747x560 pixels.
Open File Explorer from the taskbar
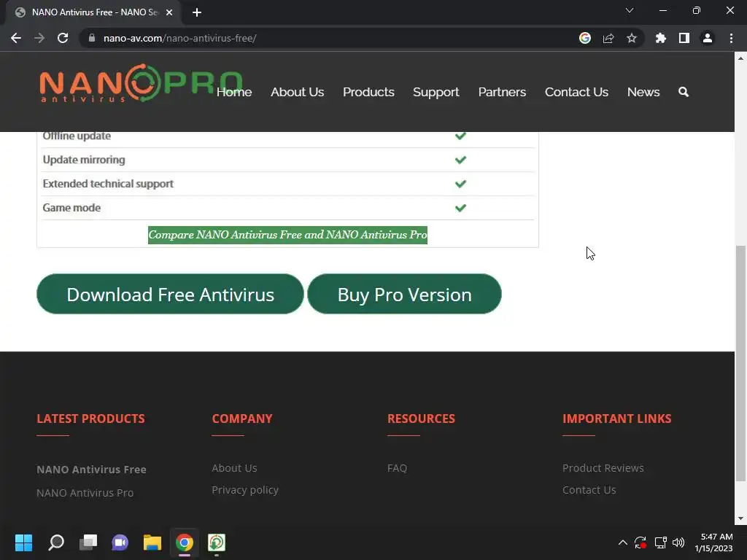pos(152,542)
